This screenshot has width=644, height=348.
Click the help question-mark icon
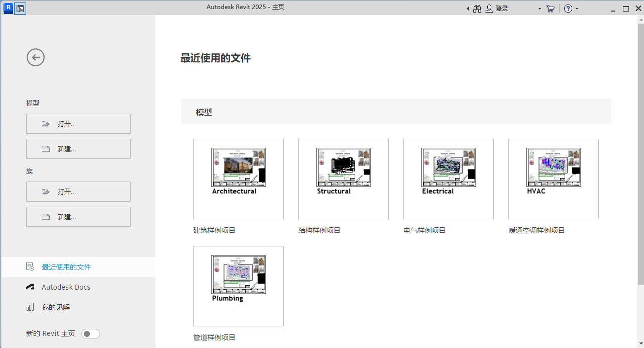(568, 9)
